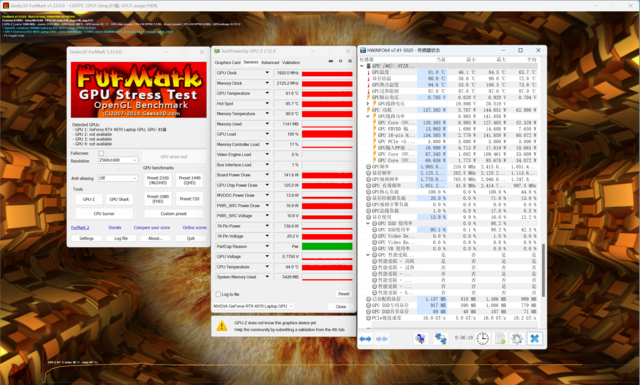Image resolution: width=640 pixels, height=385 pixels.
Task: Open GPU-Z Hot Spot sensor dropdown arrow
Action: (x=267, y=103)
